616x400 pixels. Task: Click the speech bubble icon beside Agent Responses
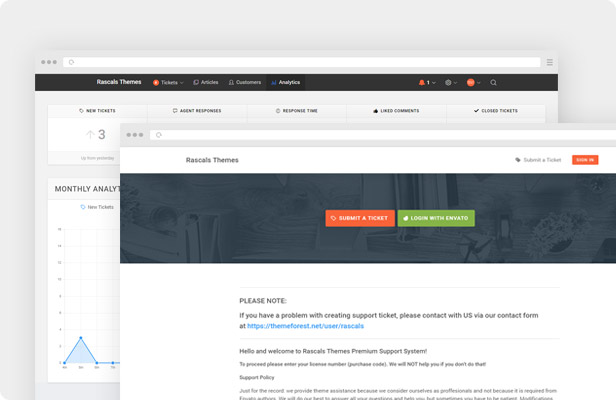175,111
